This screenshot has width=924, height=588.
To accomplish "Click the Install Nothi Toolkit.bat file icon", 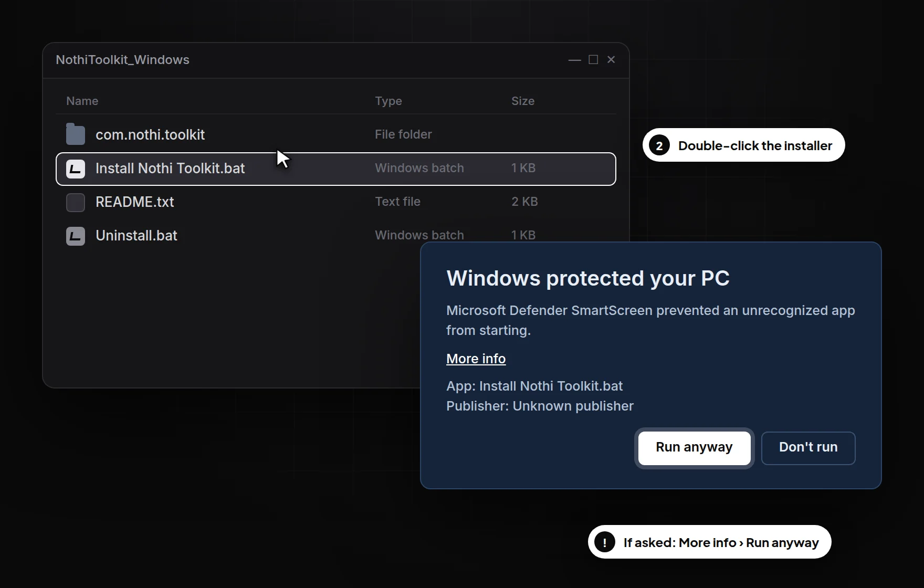I will (76, 169).
